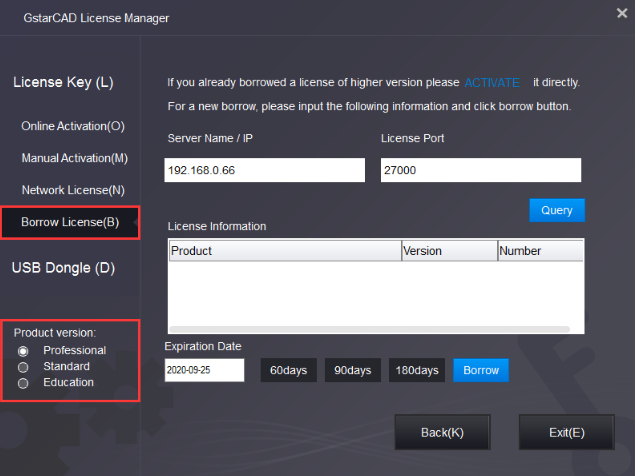The image size is (635, 476).
Task: Open USB Dongle (D) section
Action: coord(63,268)
